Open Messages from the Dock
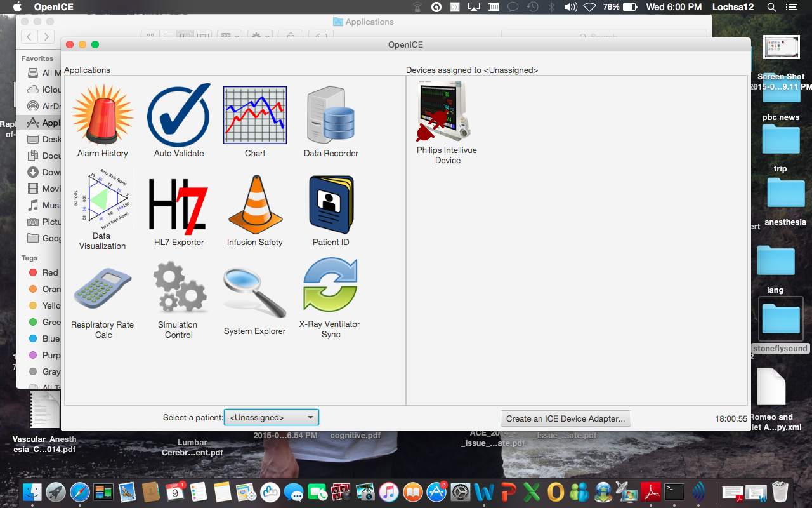This screenshot has height=508, width=812. [x=294, y=492]
